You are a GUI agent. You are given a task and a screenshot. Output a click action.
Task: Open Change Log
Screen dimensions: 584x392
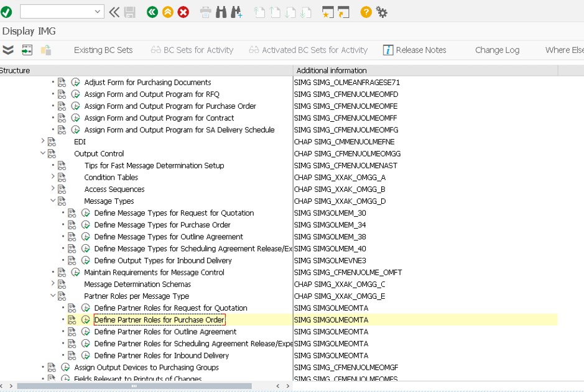click(497, 50)
